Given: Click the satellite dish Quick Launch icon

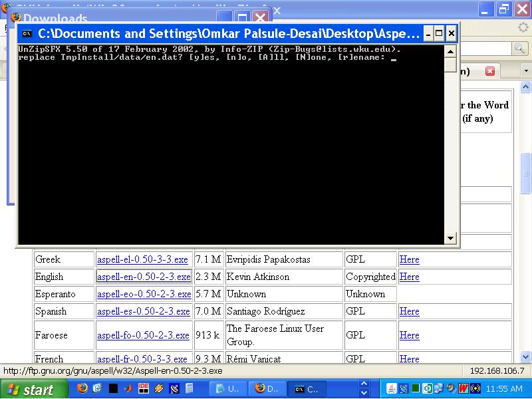Looking at the screenshot, I should (174, 388).
